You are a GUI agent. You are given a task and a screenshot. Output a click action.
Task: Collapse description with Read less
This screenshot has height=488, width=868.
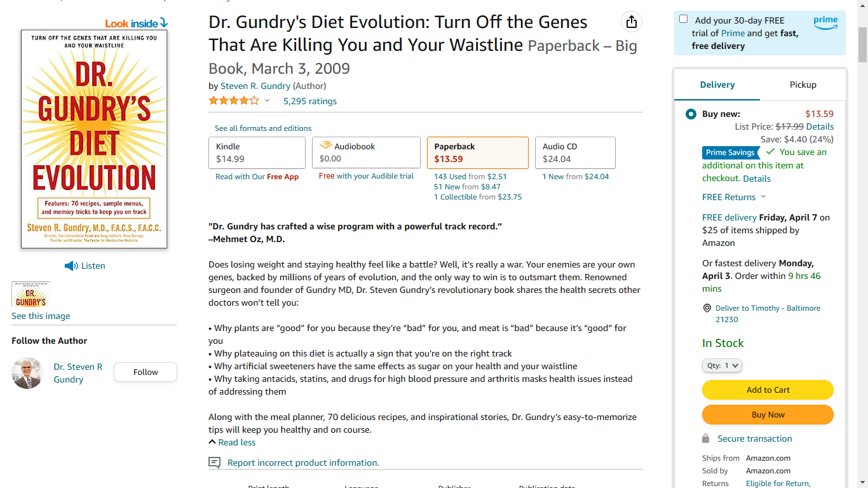(x=232, y=442)
